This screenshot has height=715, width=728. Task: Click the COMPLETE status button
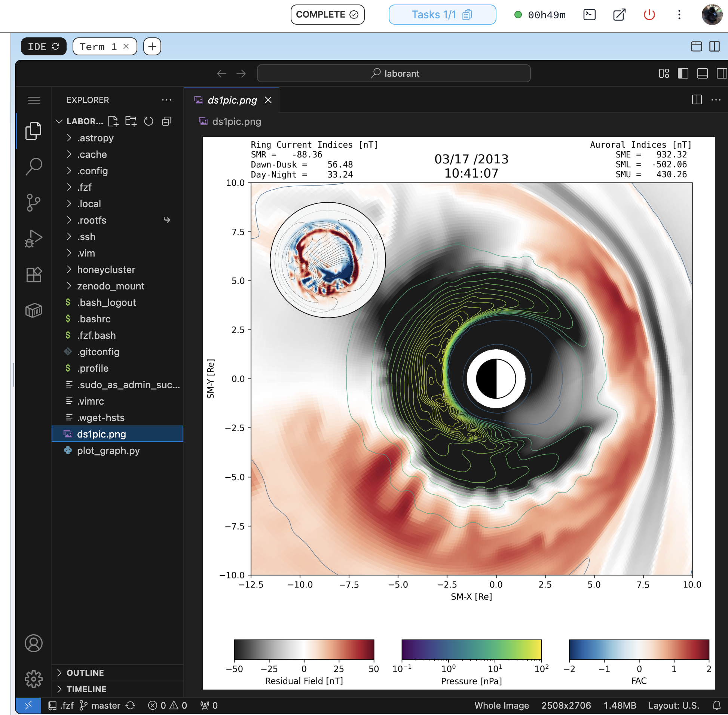[x=327, y=15]
